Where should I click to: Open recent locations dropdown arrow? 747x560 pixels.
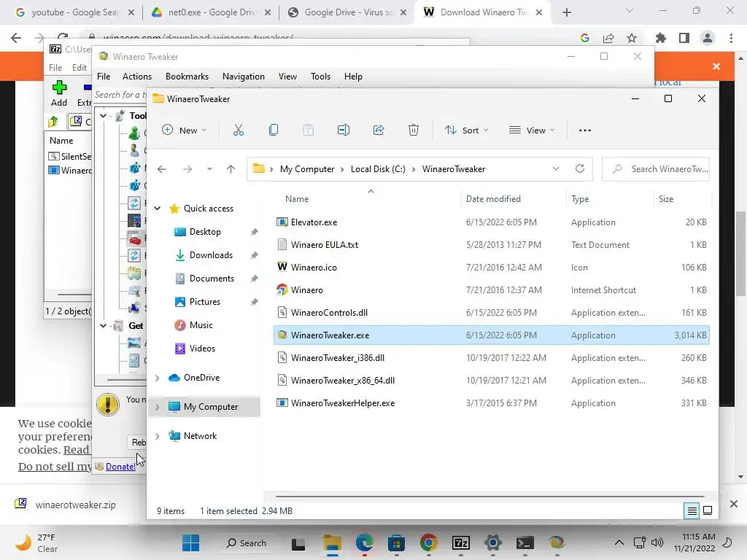[209, 169]
